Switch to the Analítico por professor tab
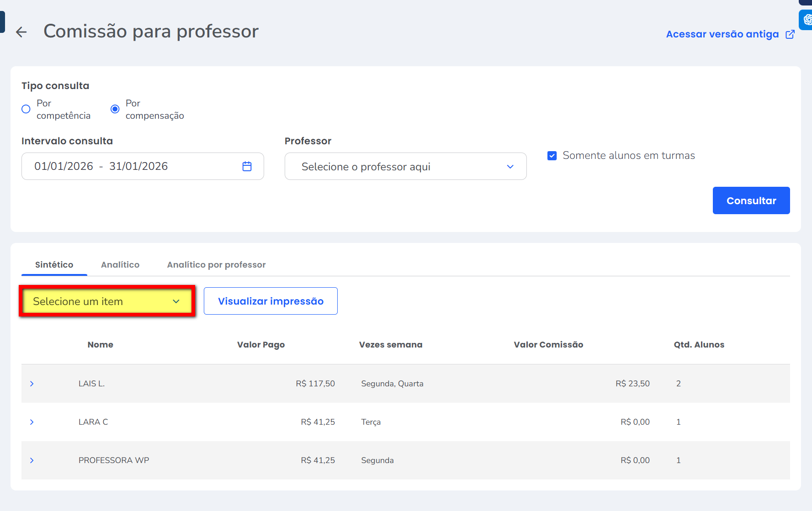 coord(216,265)
